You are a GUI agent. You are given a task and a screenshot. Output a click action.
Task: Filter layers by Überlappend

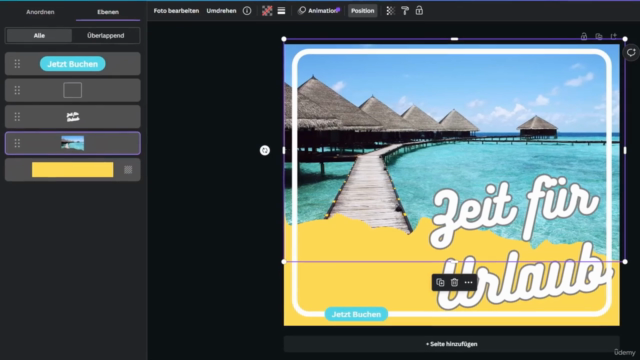pyautogui.click(x=105, y=36)
